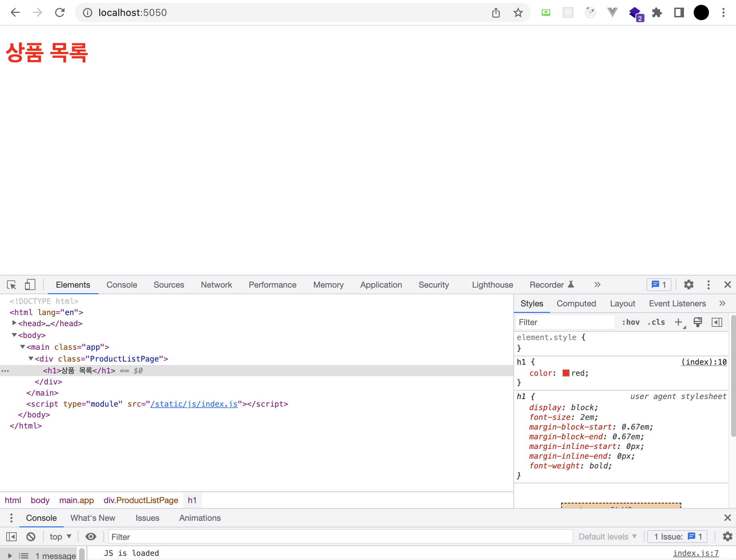Toggle the computed styles sidebar icon
The height and width of the screenshot is (560, 736).
click(x=717, y=322)
